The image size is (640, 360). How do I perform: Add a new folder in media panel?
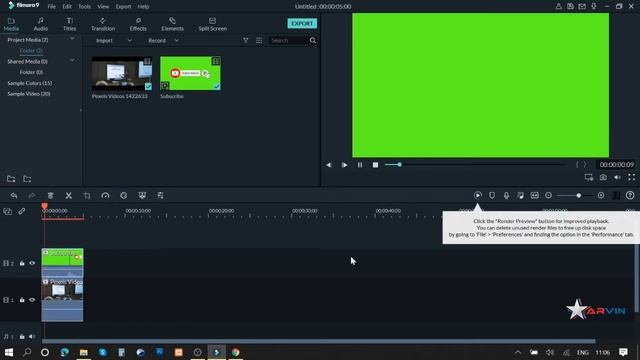(11, 179)
